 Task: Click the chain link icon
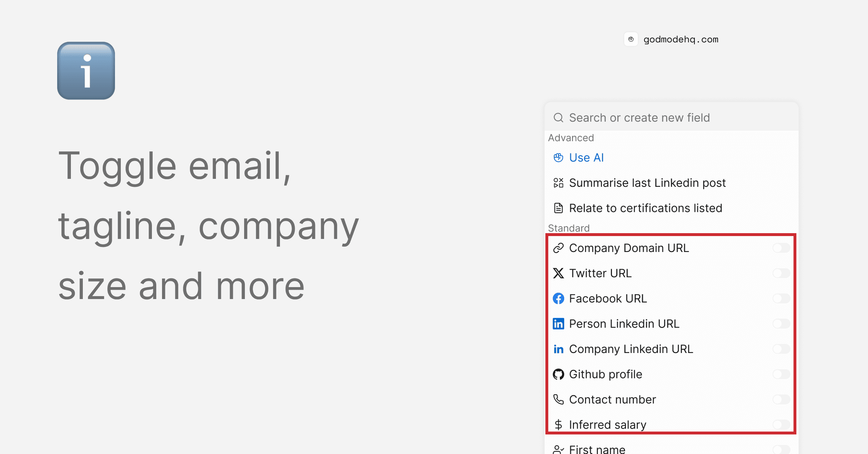click(x=558, y=248)
